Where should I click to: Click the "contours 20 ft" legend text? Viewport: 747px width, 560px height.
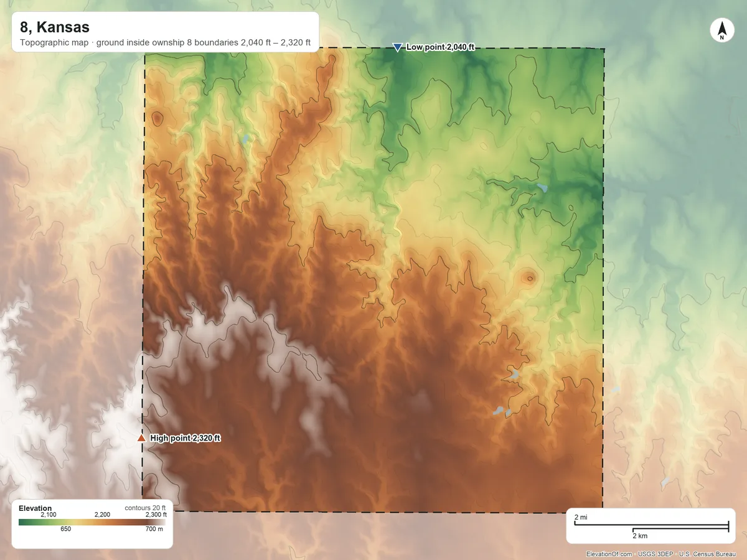pos(145,508)
